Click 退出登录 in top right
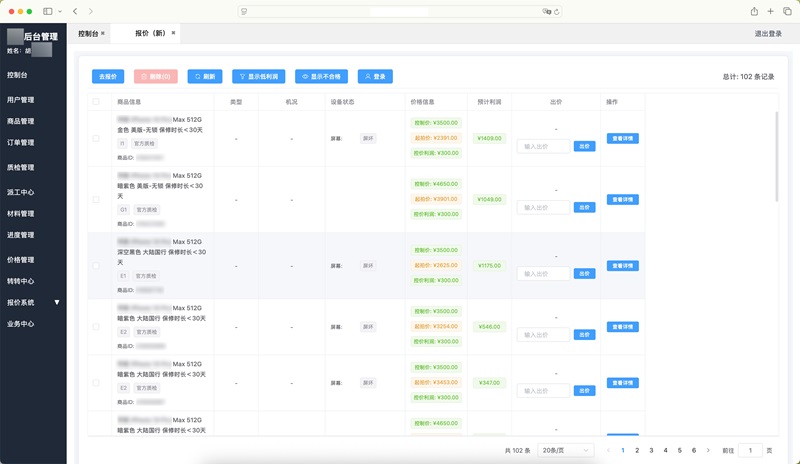The image size is (800, 464). (x=768, y=33)
